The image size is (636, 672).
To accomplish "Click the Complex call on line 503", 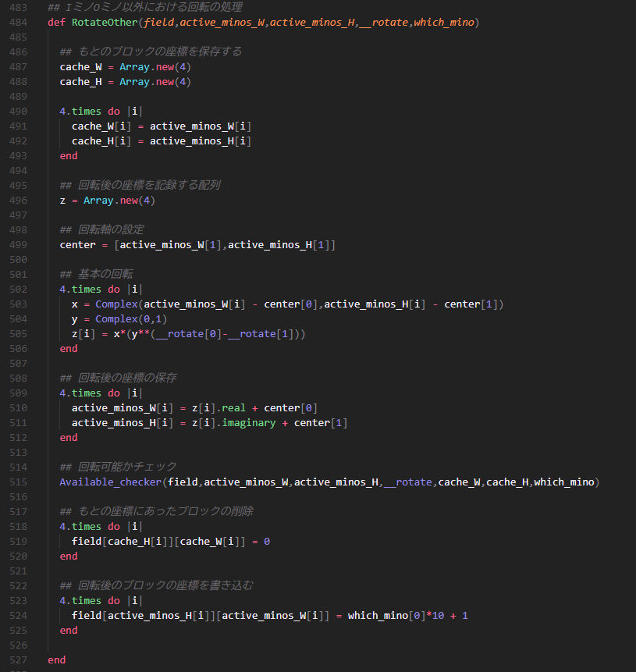I will pos(116,304).
